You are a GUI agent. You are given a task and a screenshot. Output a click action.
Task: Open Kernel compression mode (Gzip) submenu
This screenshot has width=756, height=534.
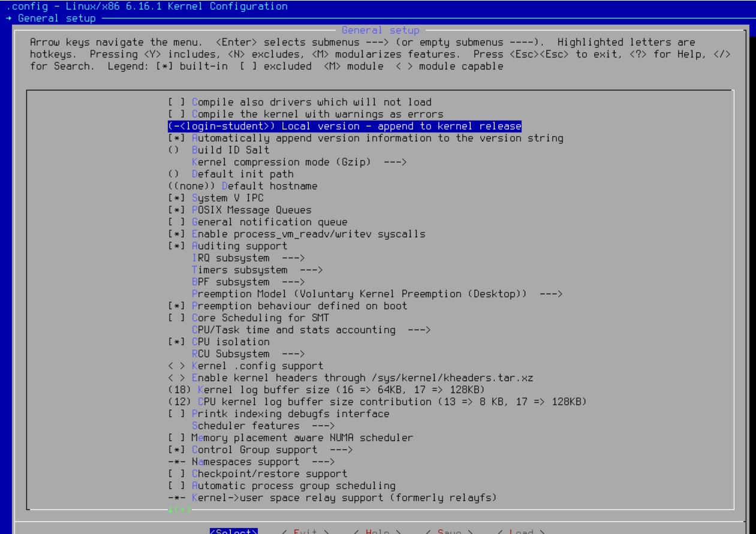tap(300, 162)
